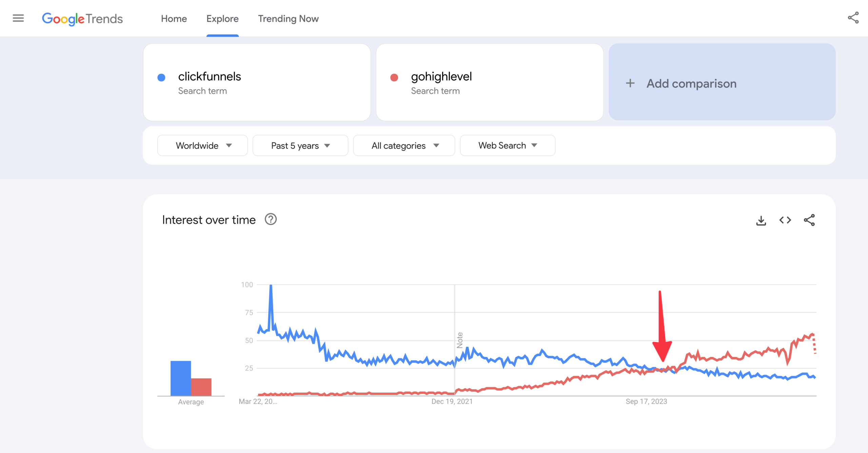Click the Google Trends logo

tap(82, 19)
